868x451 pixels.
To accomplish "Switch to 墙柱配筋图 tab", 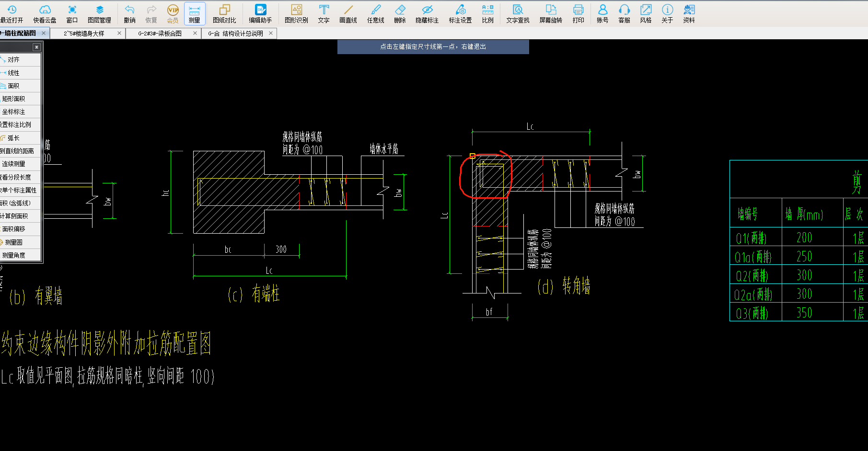I will coord(19,33).
